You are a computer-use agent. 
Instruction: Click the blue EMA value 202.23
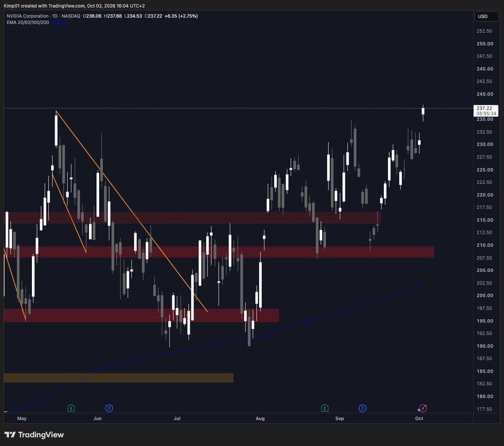pos(59,22)
